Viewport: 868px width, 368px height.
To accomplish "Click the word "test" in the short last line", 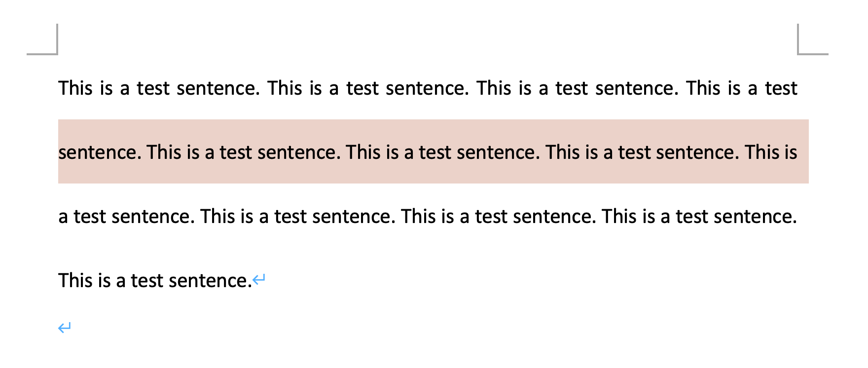I will [x=147, y=281].
